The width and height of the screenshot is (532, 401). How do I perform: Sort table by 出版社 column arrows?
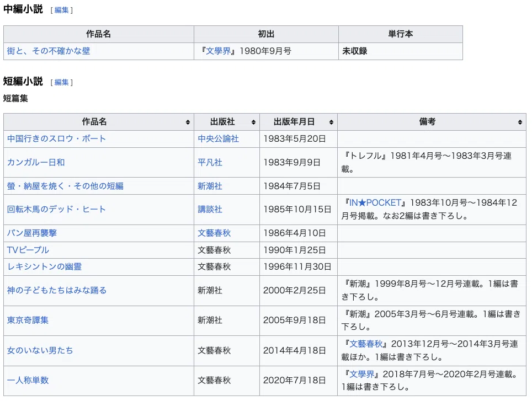[253, 122]
